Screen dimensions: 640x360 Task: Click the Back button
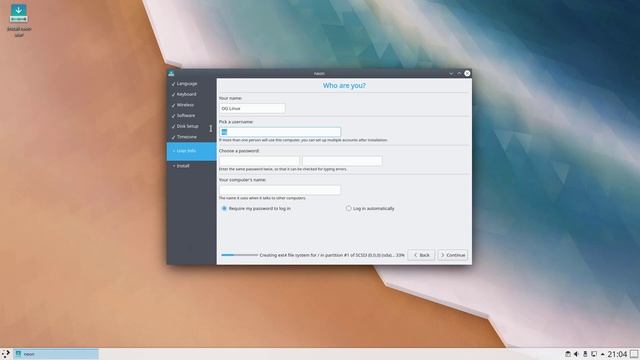click(421, 255)
